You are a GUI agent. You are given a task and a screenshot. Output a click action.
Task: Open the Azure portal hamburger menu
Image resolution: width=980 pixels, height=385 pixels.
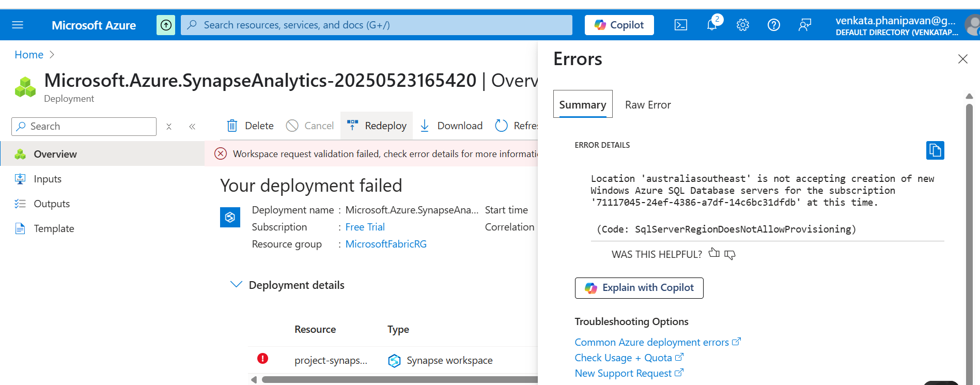click(x=18, y=25)
